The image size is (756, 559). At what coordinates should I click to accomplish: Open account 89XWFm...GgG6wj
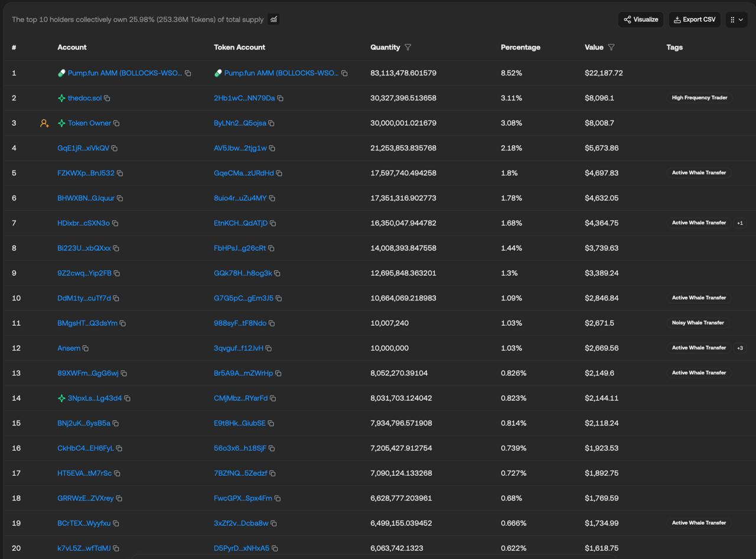[88, 373]
